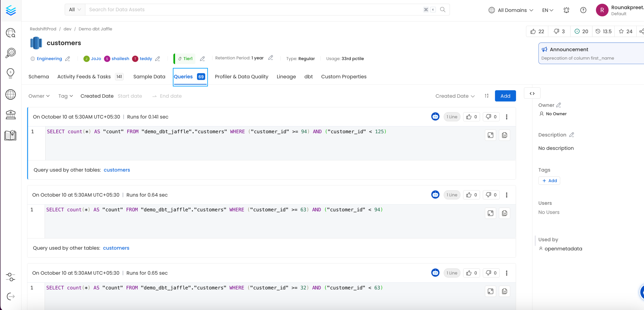Open the Govern bank-building sidebar icon
This screenshot has width=644, height=310.
[11, 115]
